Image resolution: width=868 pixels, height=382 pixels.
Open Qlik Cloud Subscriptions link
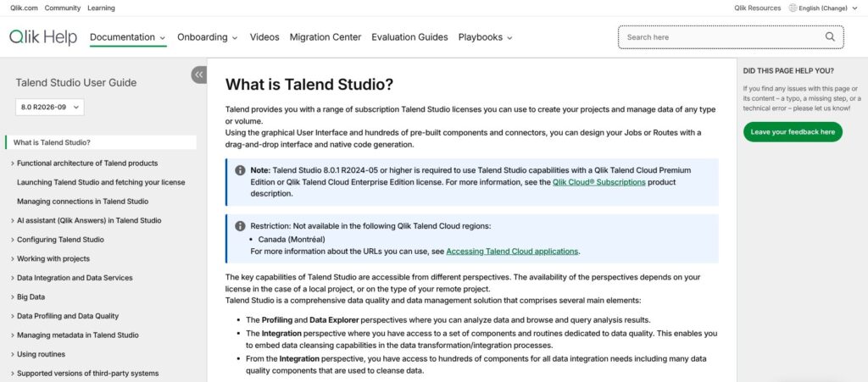click(x=599, y=182)
